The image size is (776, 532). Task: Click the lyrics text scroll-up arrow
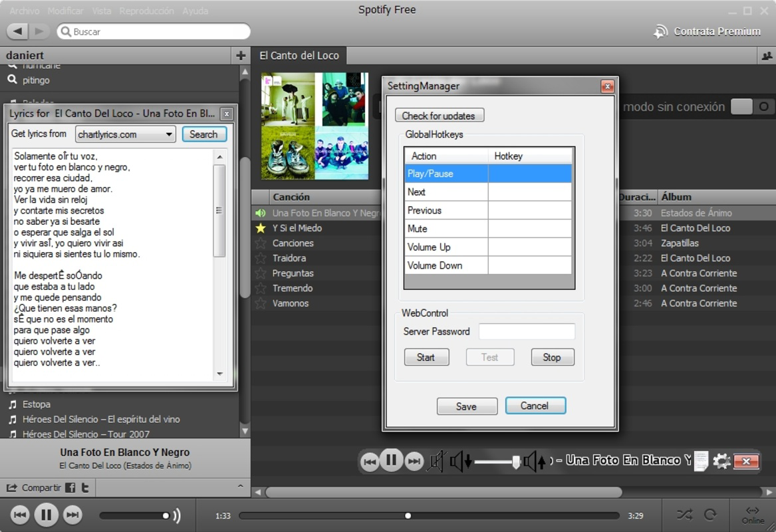click(219, 157)
